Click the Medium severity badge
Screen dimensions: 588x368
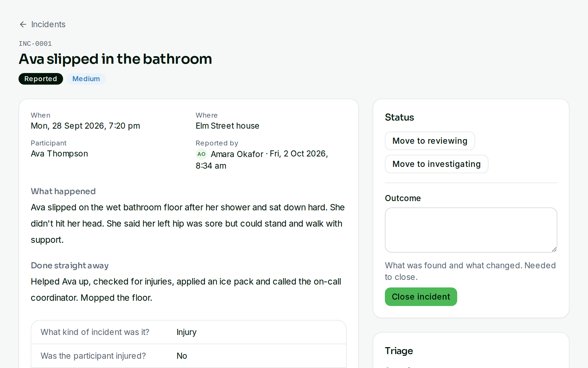pos(86,79)
